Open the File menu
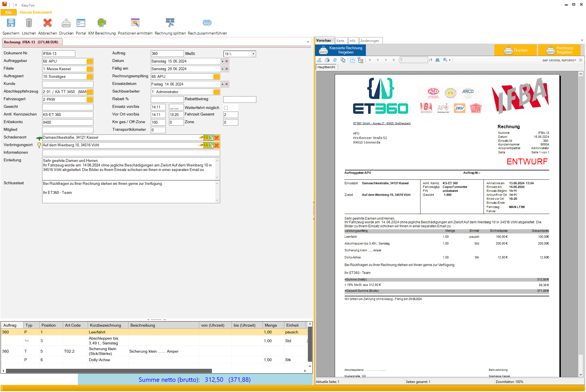Viewport: 586px width, 392px height. click(x=8, y=12)
